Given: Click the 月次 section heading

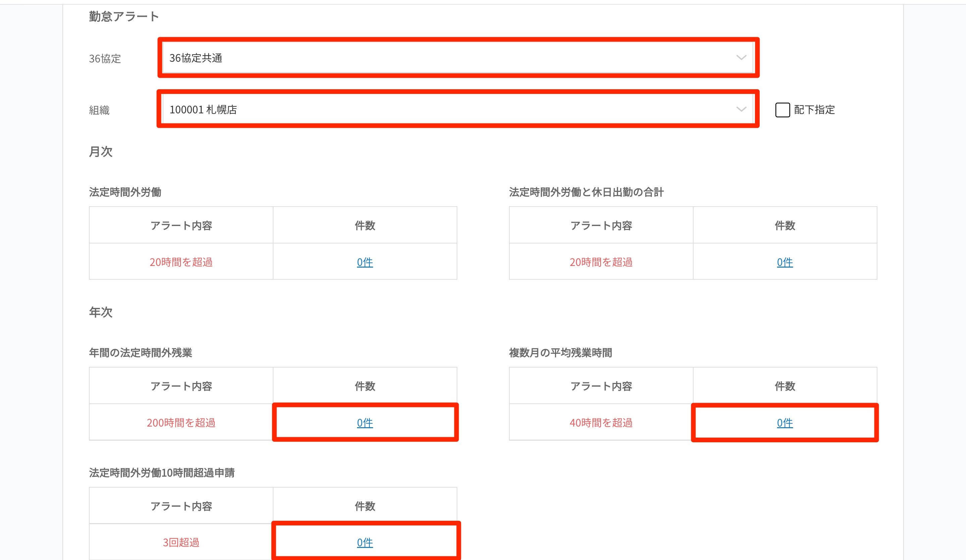Looking at the screenshot, I should click(x=101, y=152).
